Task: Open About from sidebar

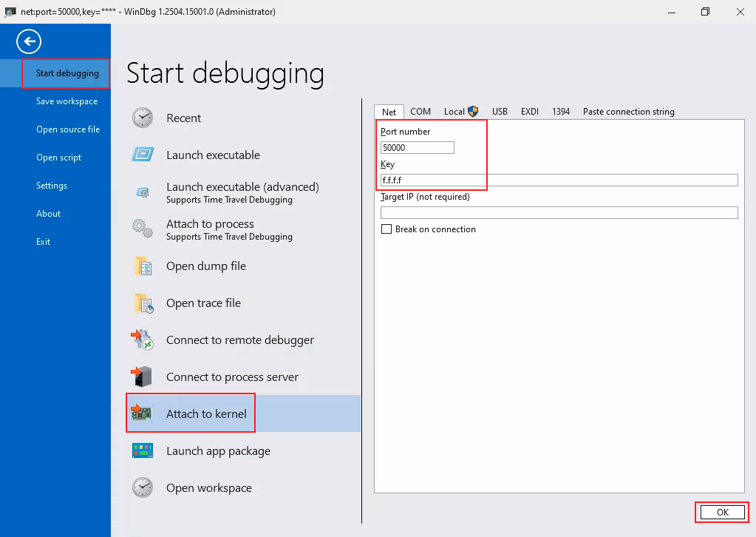Action: [48, 213]
